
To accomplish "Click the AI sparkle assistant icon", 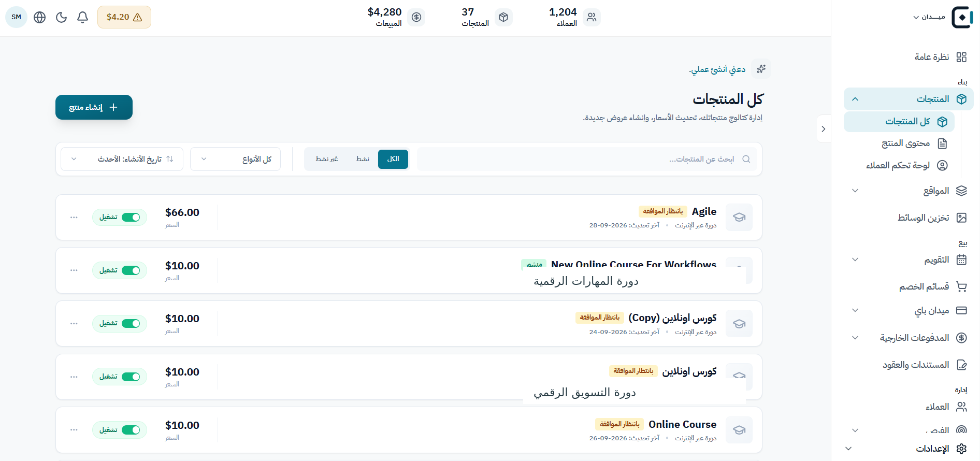I will pos(761,69).
